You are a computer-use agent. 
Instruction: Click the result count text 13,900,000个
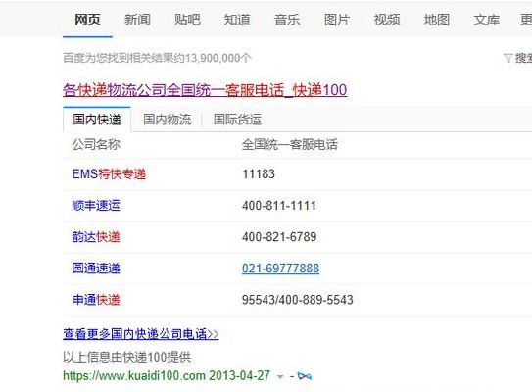218,58
